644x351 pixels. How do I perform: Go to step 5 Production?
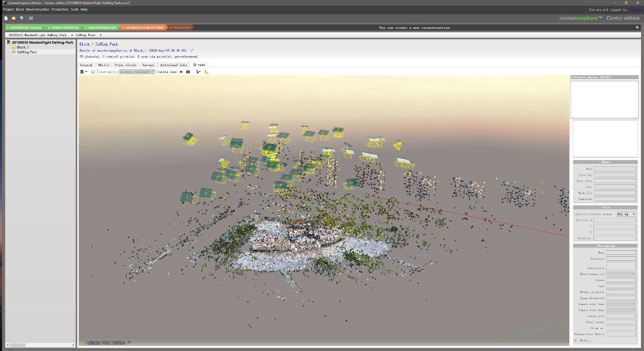pos(180,27)
